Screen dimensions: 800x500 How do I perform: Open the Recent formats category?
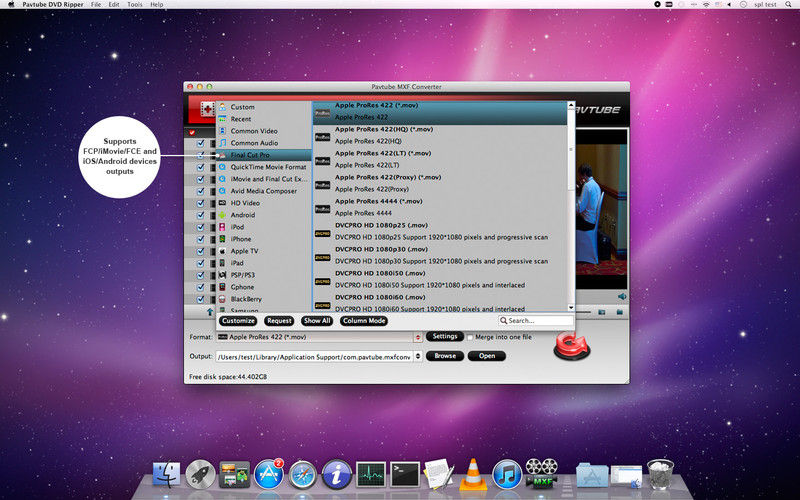click(264, 119)
